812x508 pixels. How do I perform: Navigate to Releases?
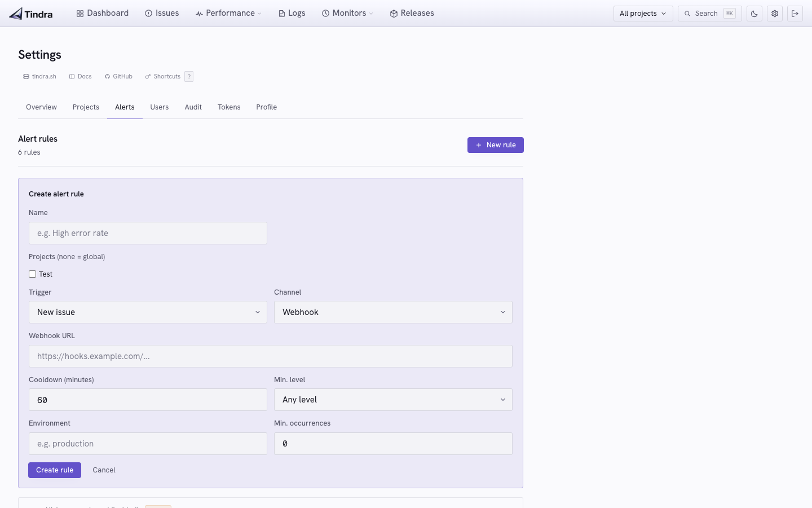pos(412,13)
